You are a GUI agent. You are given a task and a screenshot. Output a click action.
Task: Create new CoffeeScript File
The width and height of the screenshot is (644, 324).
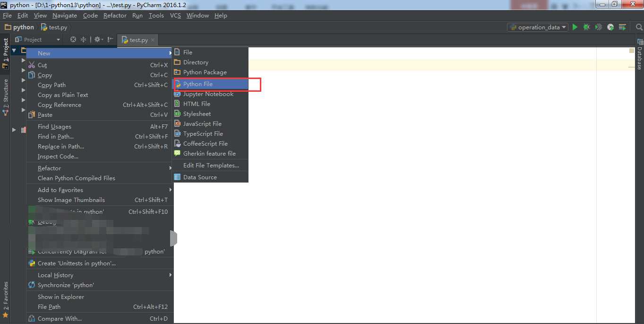click(210, 143)
